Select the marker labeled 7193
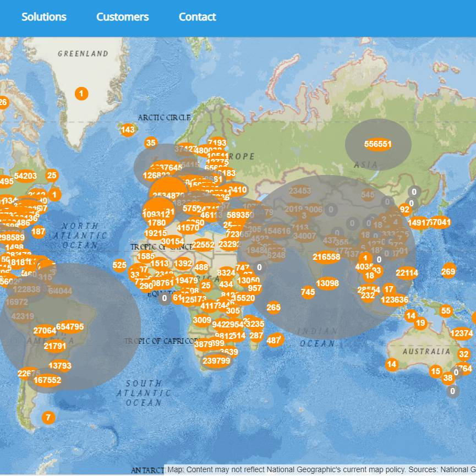The height and width of the screenshot is (476, 476). pyautogui.click(x=217, y=142)
